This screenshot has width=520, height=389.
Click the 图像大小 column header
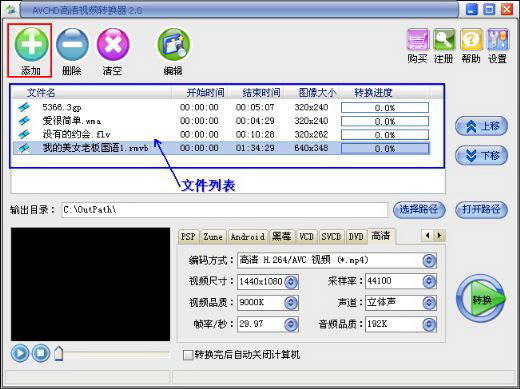coord(312,93)
